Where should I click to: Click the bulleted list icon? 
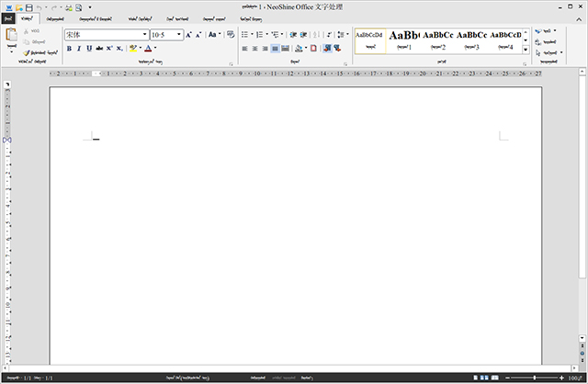[246, 34]
